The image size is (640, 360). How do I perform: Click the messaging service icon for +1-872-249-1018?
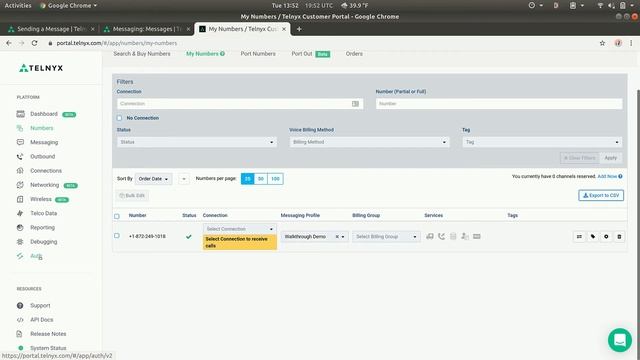430,236
